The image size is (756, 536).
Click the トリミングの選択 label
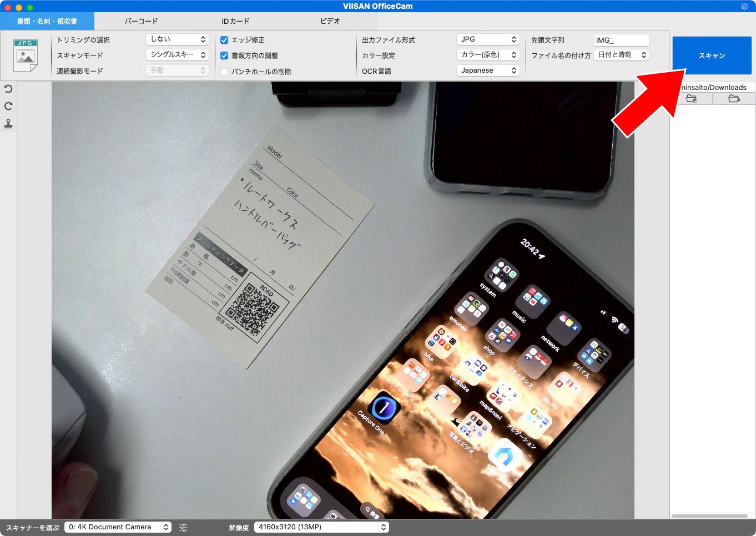coord(83,40)
